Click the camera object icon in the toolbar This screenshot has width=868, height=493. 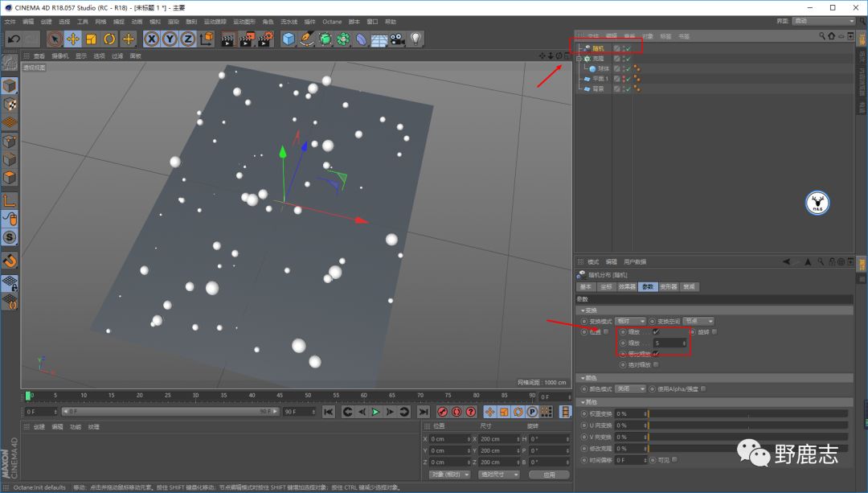coord(398,39)
